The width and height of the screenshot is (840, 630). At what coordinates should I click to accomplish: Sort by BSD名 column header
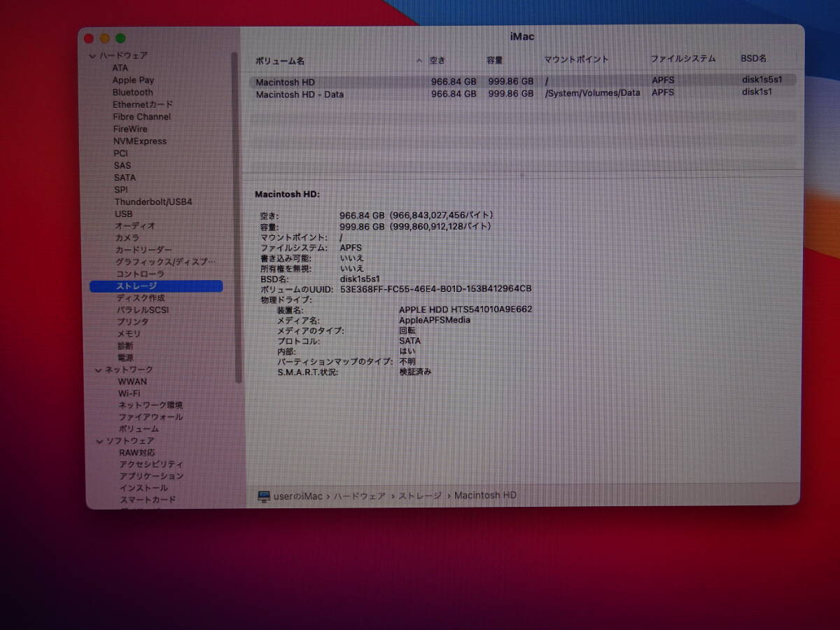coord(753,58)
